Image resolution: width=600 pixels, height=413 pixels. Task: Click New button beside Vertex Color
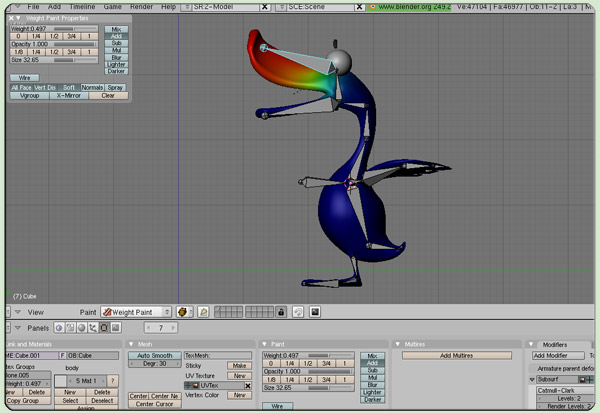240,395
